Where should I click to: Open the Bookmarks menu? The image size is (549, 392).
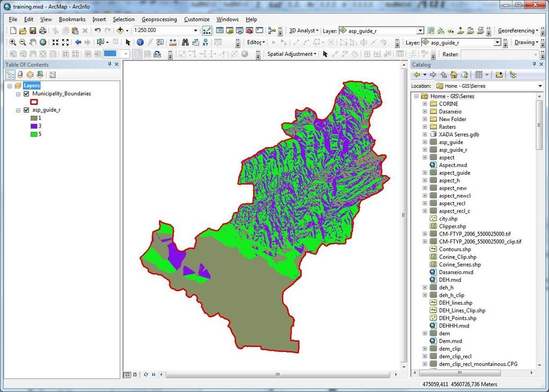[x=72, y=19]
